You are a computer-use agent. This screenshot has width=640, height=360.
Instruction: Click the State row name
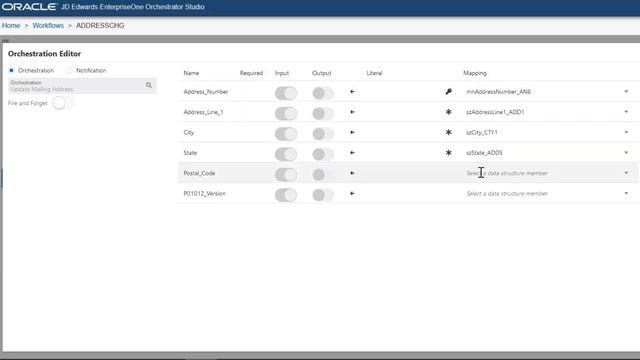pyautogui.click(x=190, y=153)
